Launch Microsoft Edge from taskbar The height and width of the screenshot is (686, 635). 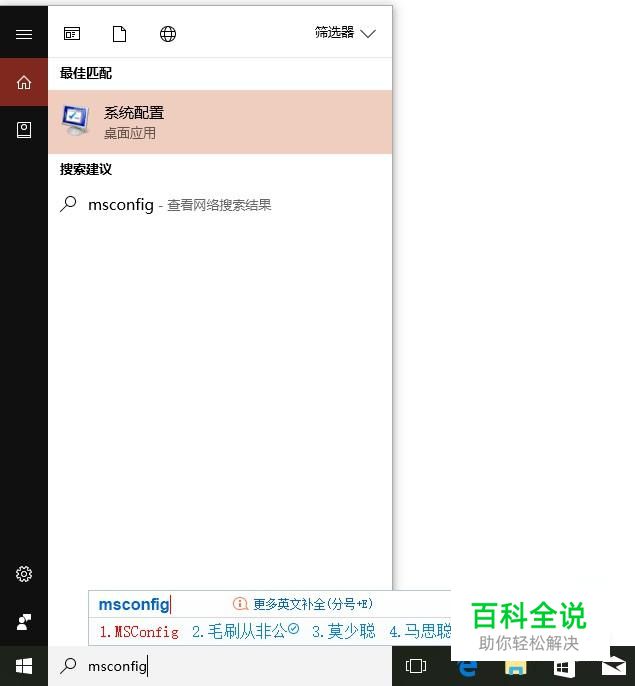(467, 668)
